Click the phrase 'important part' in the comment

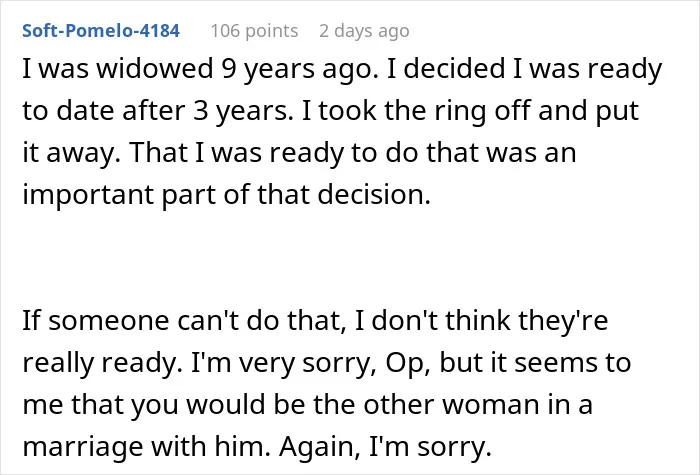pyautogui.click(x=121, y=196)
